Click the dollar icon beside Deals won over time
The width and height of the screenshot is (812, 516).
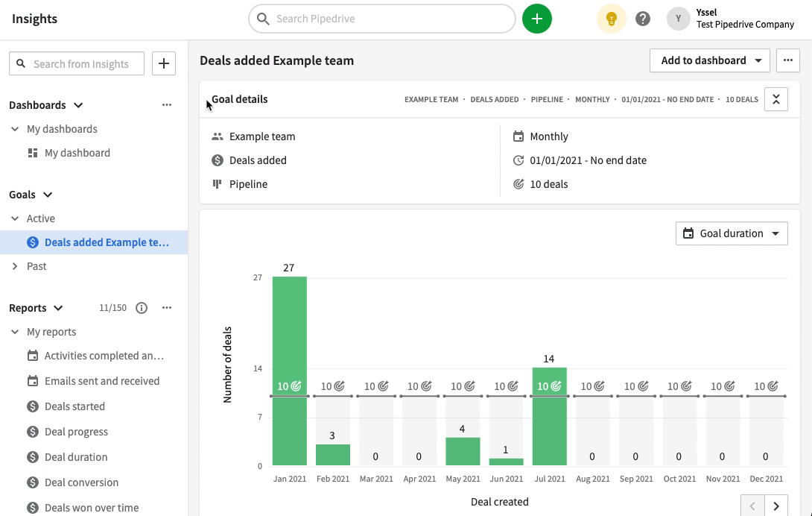[33, 508]
